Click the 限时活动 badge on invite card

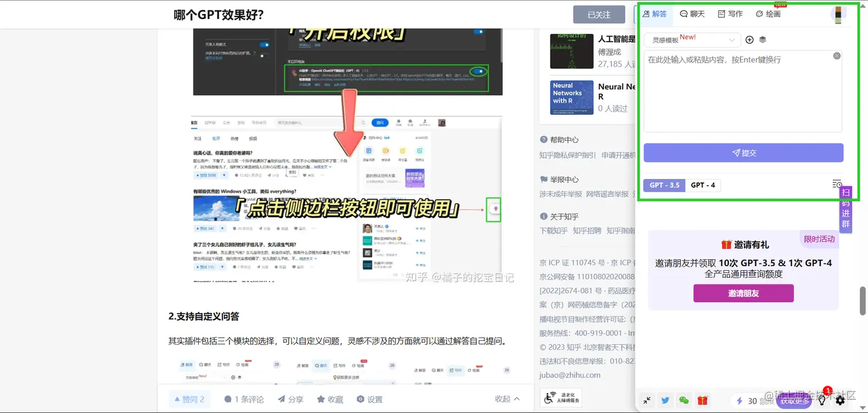819,239
